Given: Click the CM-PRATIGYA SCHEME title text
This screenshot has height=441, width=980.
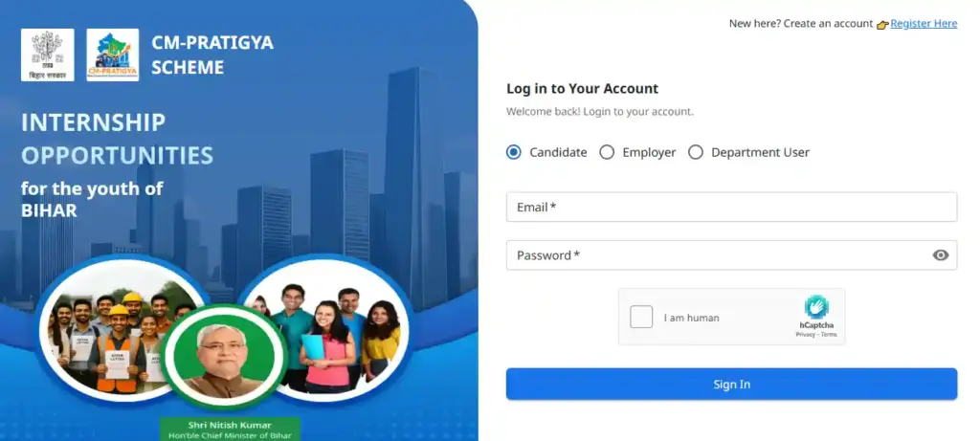Looking at the screenshot, I should pos(212,55).
